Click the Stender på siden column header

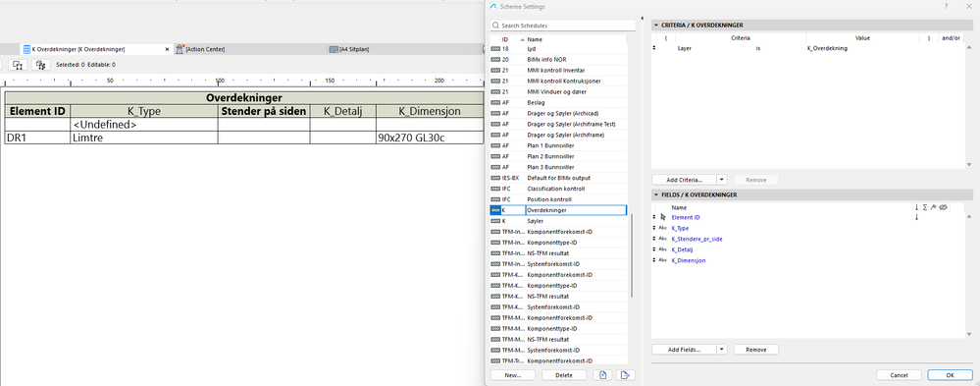[264, 111]
